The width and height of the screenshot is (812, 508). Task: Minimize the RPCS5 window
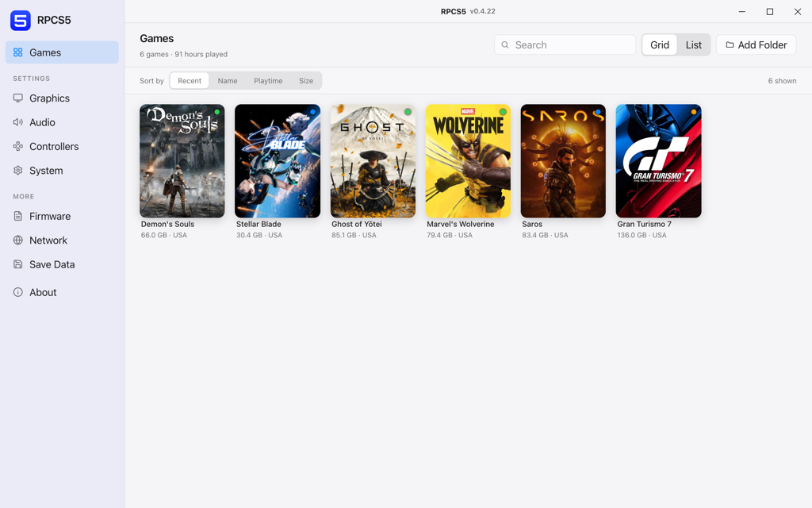(x=741, y=11)
